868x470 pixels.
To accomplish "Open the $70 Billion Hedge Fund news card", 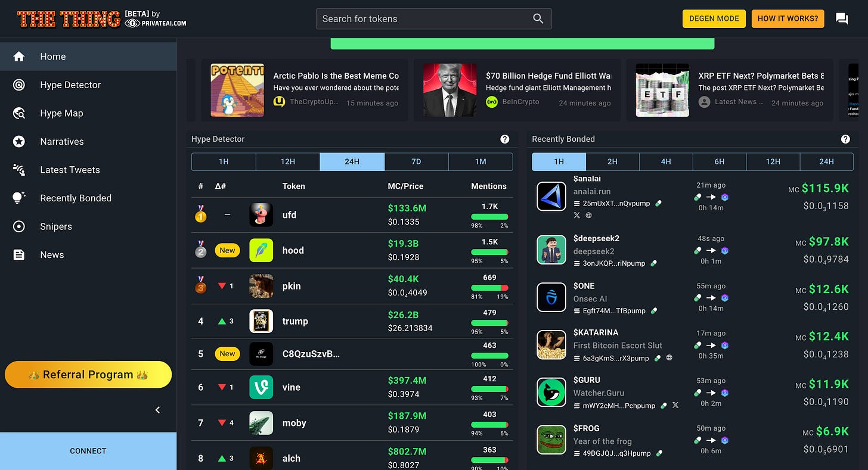I will click(517, 90).
